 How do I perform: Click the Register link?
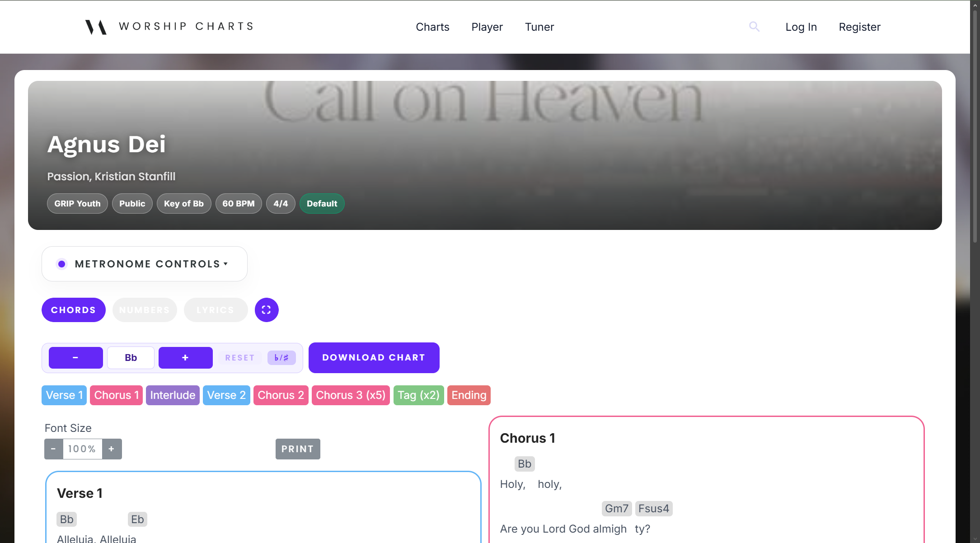860,27
